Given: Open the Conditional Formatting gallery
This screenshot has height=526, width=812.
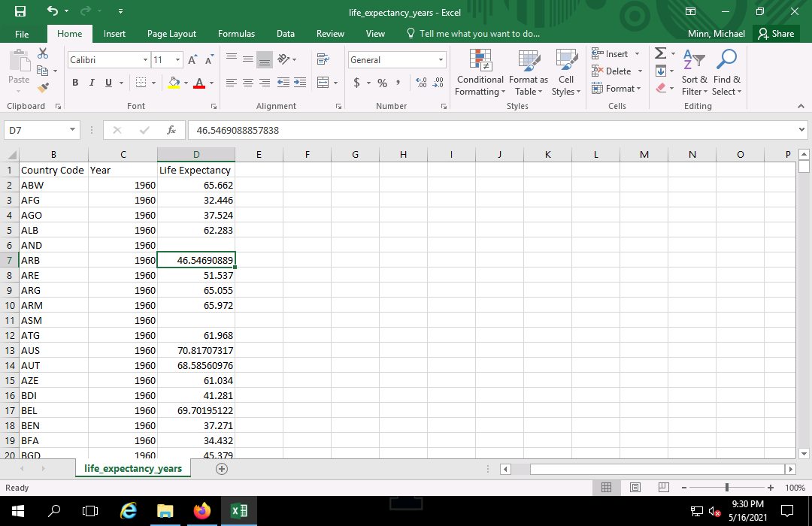Looking at the screenshot, I should 480,72.
